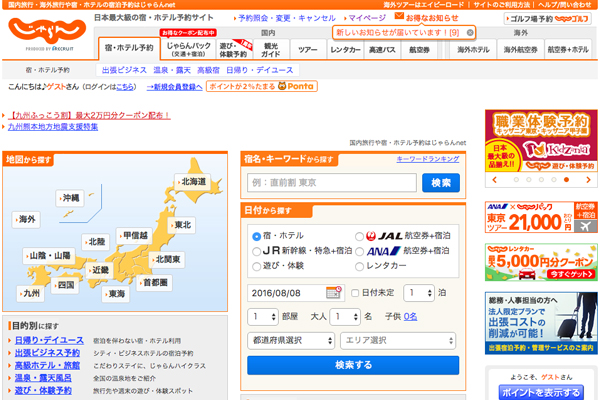Select JAL 航空券+宿泊 radio option
600x400 pixels.
click(359, 236)
